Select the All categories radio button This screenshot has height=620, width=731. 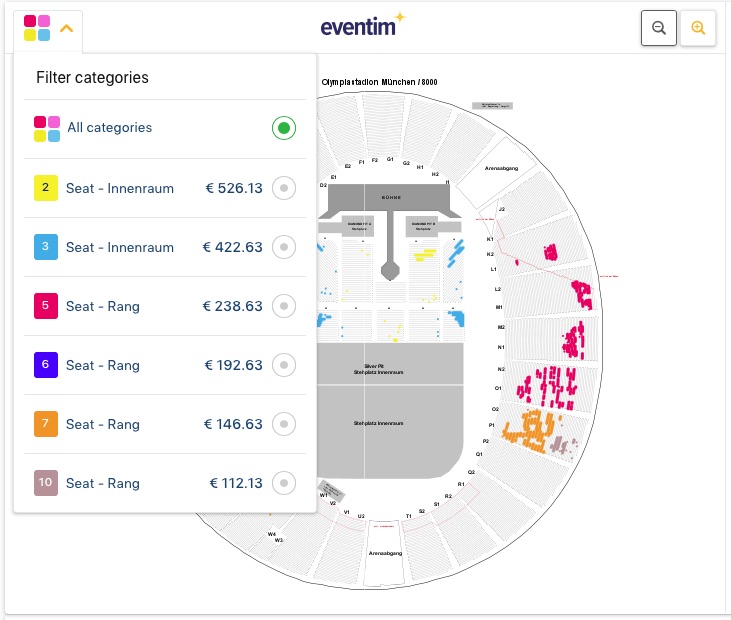(284, 128)
